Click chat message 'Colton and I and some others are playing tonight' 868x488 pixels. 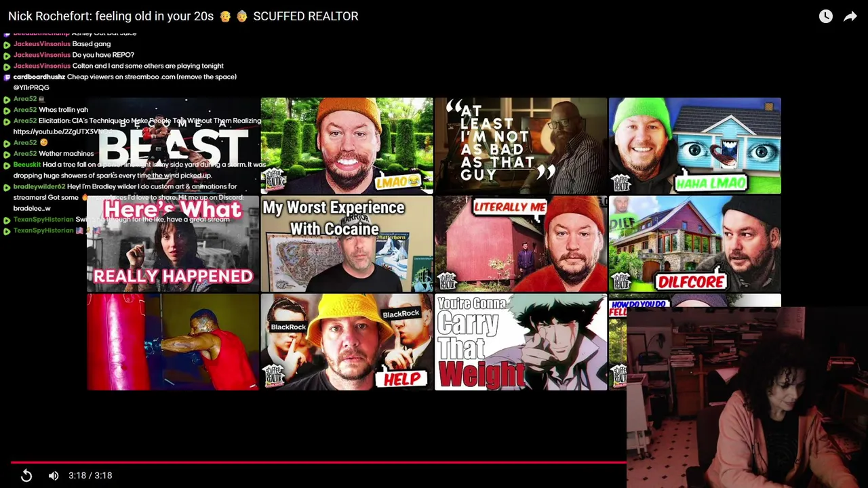coord(148,66)
